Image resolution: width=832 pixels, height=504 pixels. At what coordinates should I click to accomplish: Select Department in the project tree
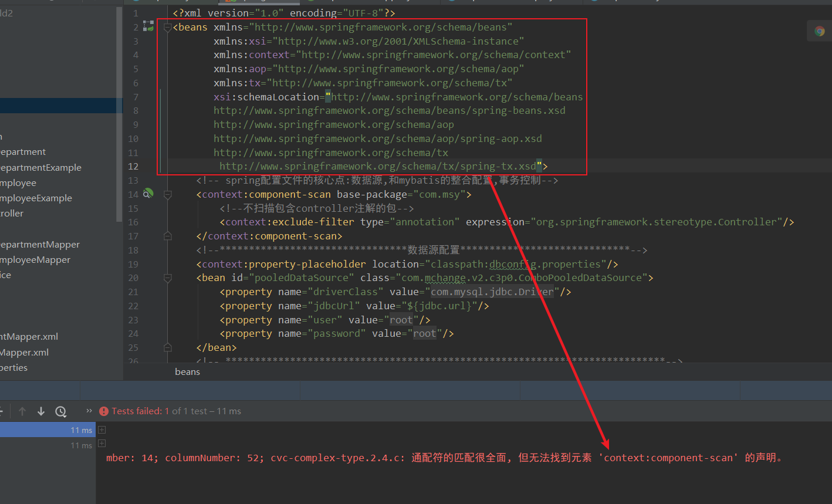tap(23, 152)
